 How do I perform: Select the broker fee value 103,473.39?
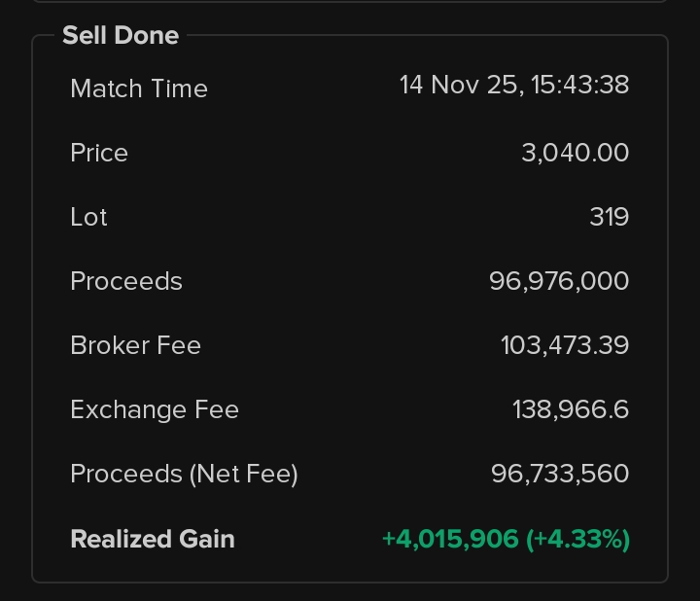(x=565, y=345)
